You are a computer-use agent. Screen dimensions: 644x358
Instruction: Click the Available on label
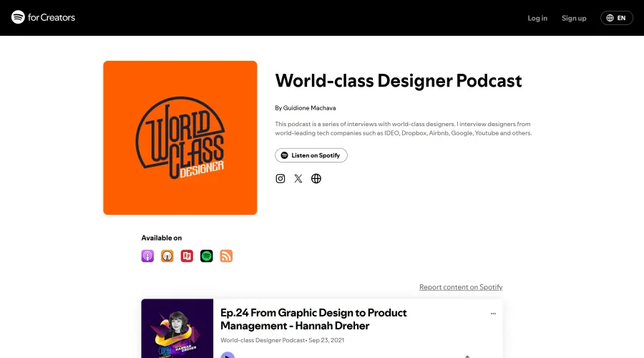[x=162, y=238]
